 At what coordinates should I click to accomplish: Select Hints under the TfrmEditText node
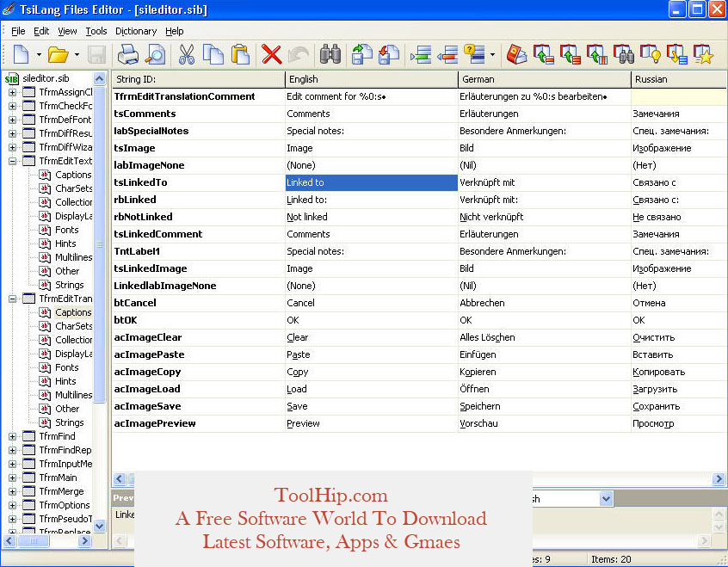point(65,243)
